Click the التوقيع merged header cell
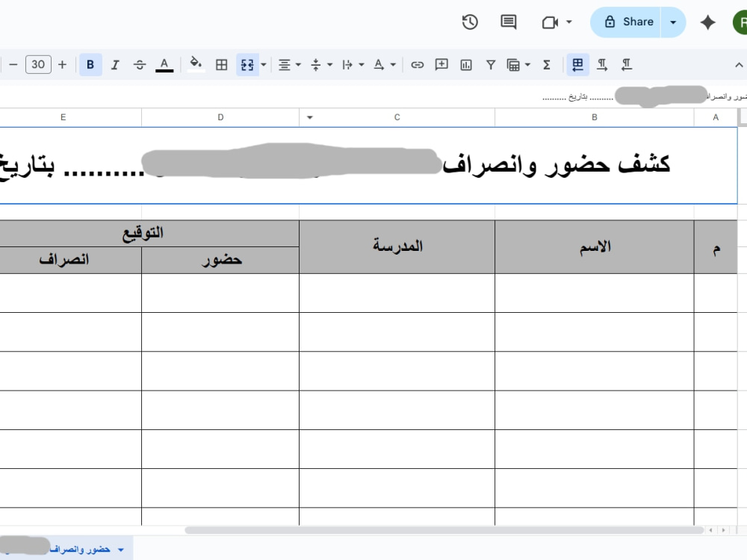The width and height of the screenshot is (747, 560). (149, 233)
